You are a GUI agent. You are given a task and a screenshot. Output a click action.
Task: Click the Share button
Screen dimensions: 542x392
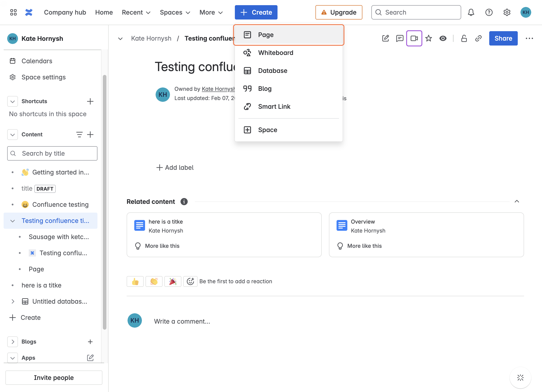(503, 38)
